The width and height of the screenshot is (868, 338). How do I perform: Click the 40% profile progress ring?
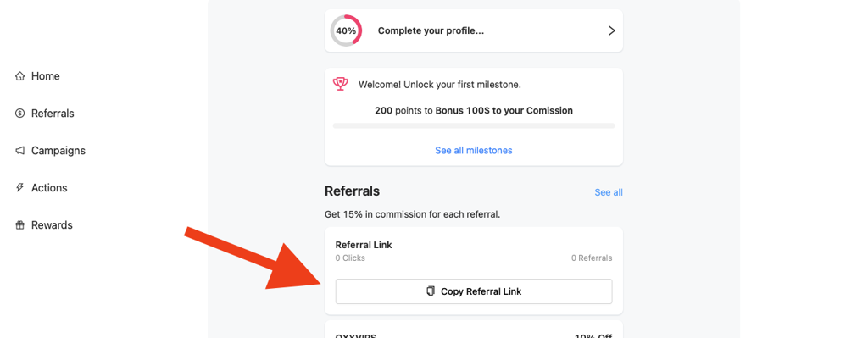point(346,30)
